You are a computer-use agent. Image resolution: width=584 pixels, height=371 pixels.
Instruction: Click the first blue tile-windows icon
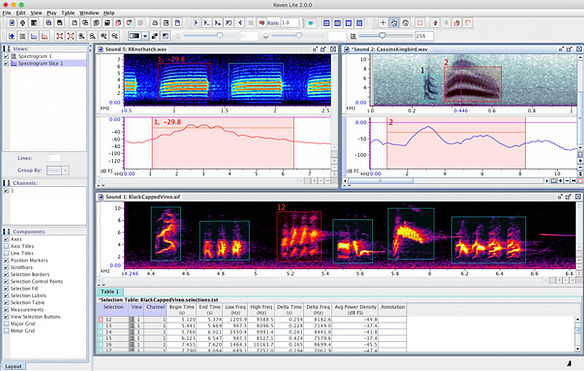point(327,23)
